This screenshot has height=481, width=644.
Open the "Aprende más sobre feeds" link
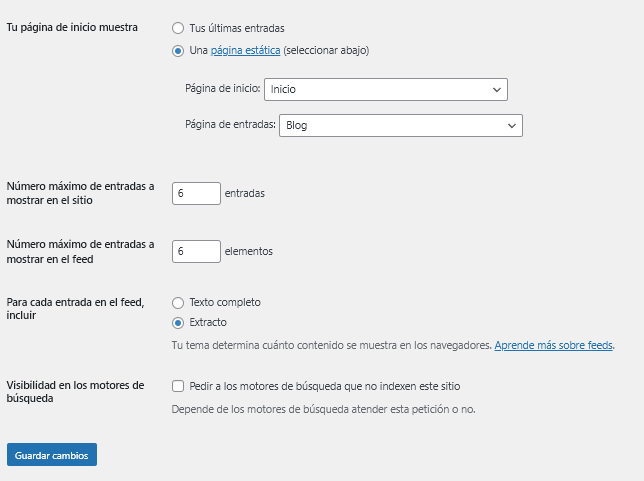click(x=554, y=345)
